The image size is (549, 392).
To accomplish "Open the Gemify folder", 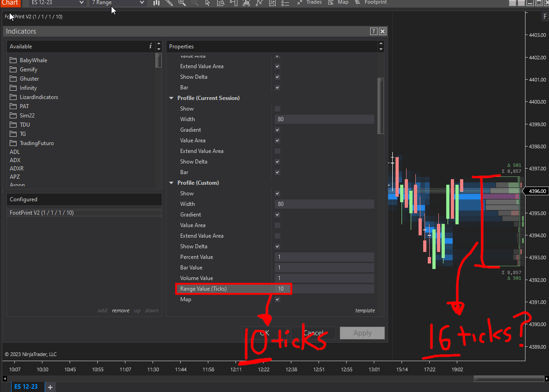I will click(24, 69).
